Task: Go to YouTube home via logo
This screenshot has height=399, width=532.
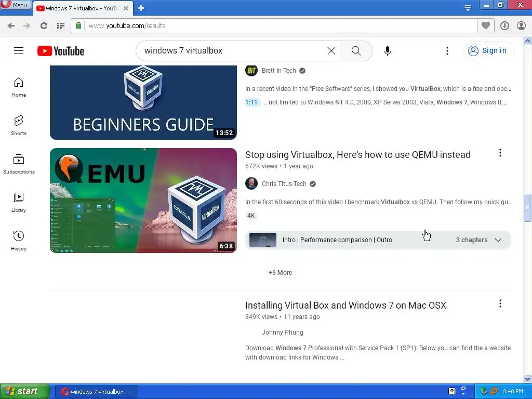Action: [61, 51]
